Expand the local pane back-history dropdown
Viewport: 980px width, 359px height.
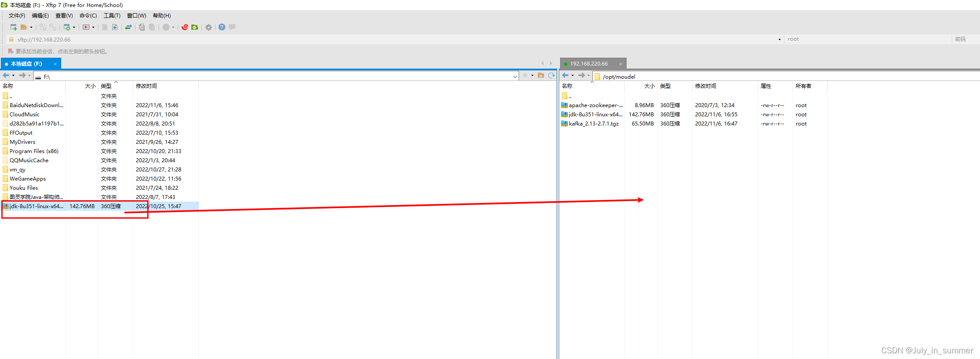(14, 75)
